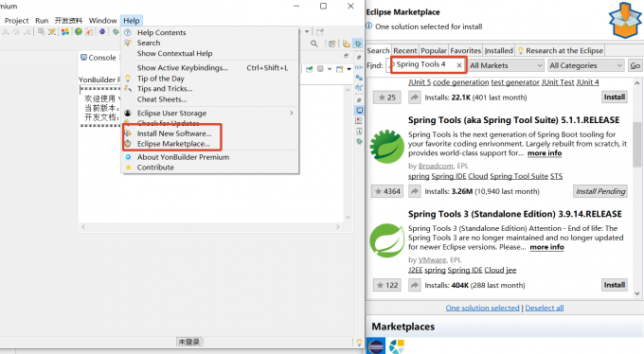644x354 pixels.
Task: Switch to the Recent tab in Marketplace
Action: pos(405,50)
